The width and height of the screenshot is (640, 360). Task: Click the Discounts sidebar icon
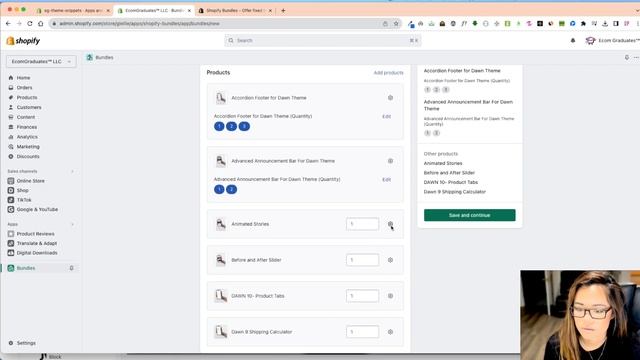11,156
